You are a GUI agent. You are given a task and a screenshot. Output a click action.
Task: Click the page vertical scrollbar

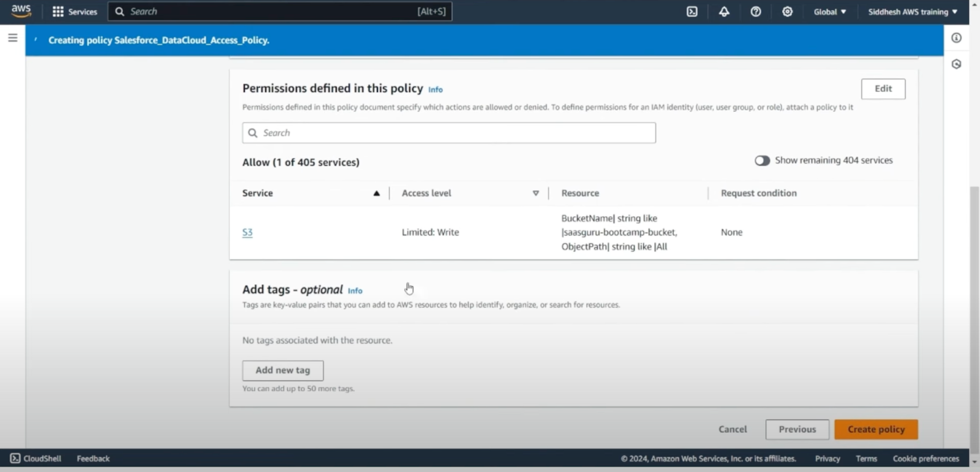pos(974,319)
